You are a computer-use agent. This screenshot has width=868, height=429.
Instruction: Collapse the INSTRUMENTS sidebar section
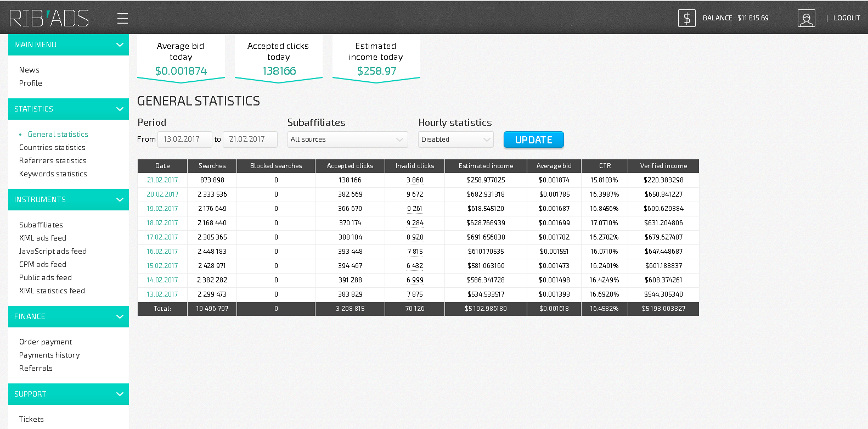tap(120, 200)
